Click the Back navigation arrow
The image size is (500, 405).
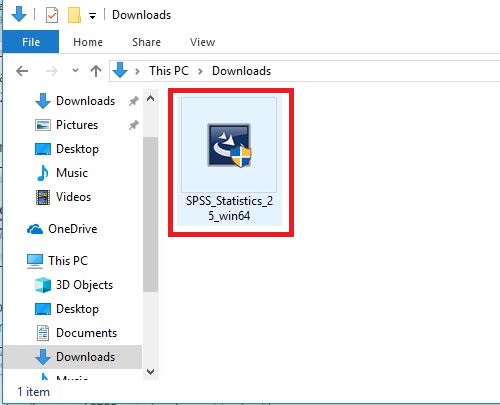coord(22,71)
